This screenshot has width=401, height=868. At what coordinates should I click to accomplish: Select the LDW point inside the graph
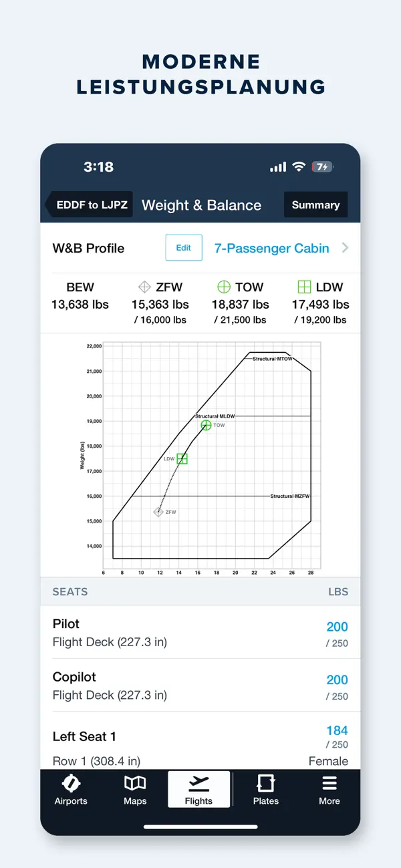[x=181, y=458]
